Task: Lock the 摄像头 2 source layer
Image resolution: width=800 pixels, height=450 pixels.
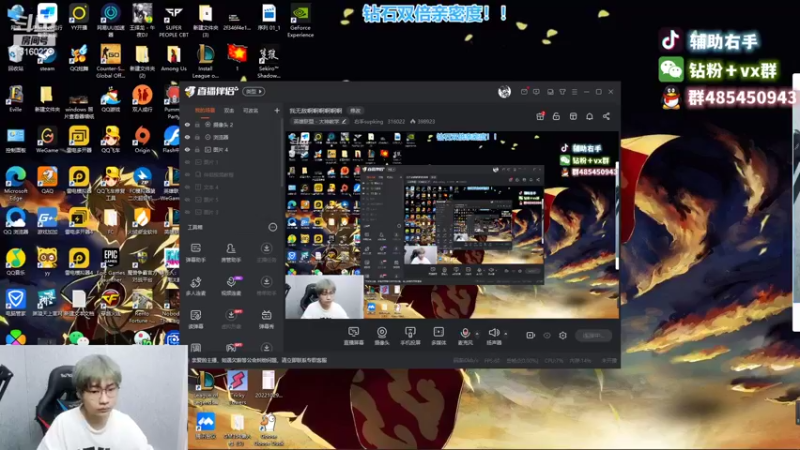Action: pyautogui.click(x=197, y=124)
